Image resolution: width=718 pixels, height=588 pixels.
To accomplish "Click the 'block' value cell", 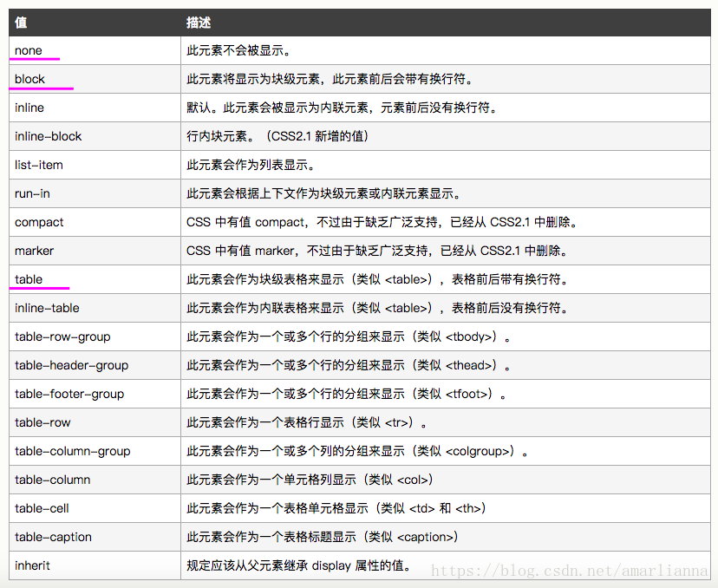I will pos(95,79).
